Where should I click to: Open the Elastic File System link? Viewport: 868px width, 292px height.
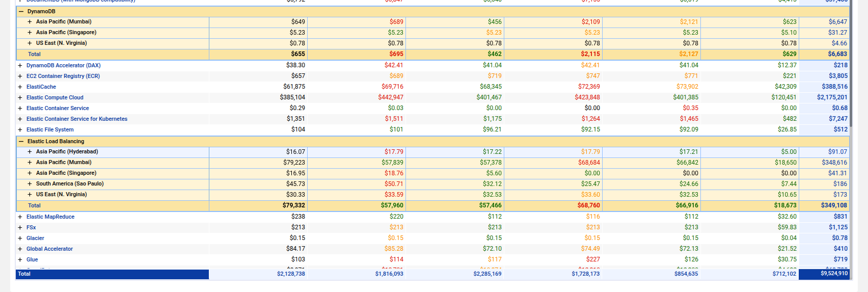[x=50, y=129]
